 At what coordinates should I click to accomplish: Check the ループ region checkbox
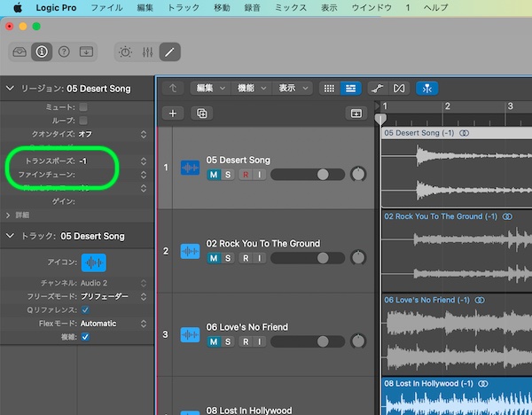[x=83, y=121]
